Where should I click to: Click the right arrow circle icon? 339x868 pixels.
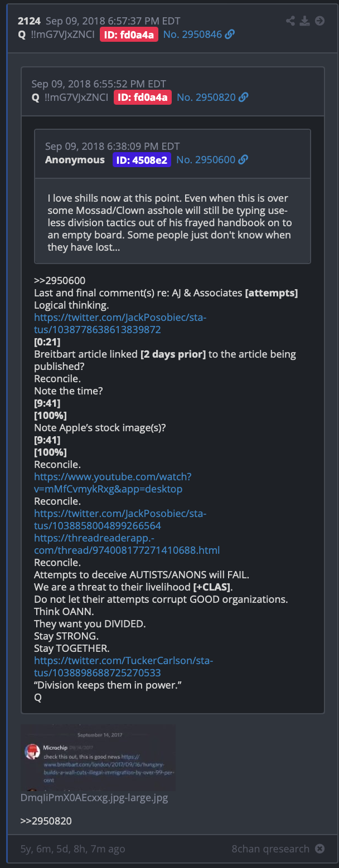pyautogui.click(x=319, y=21)
